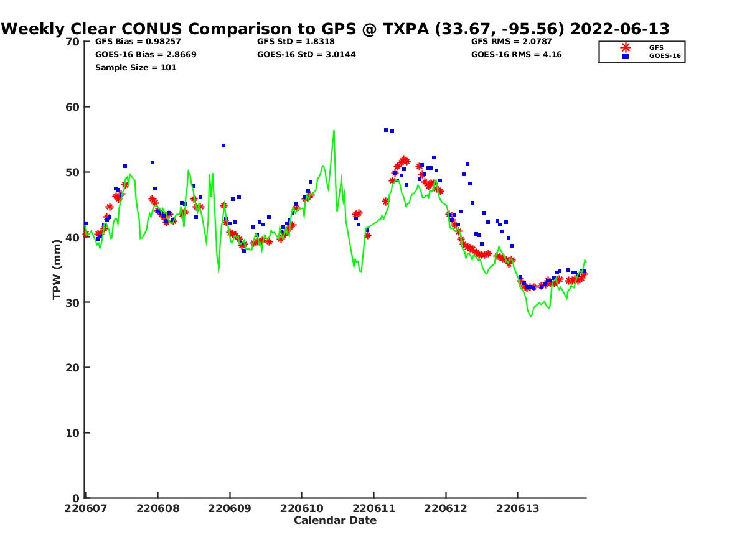Click the y-axis tick label 10

pyautogui.click(x=73, y=433)
